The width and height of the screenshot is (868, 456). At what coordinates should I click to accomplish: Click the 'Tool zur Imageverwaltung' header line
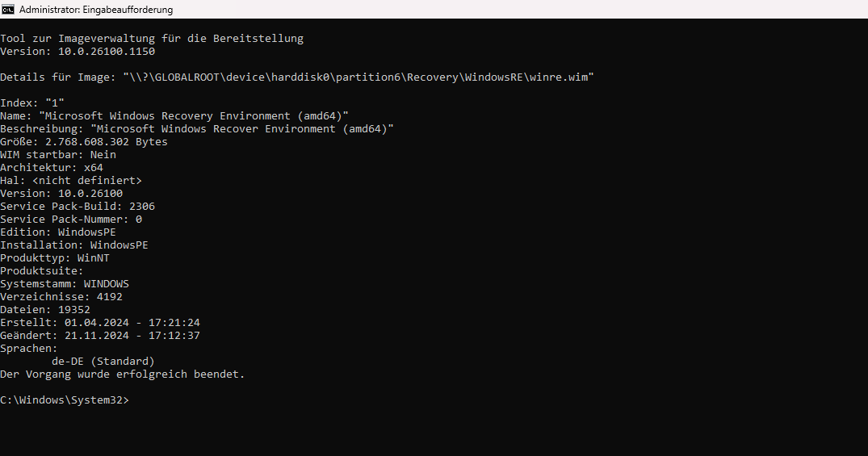[152, 38]
